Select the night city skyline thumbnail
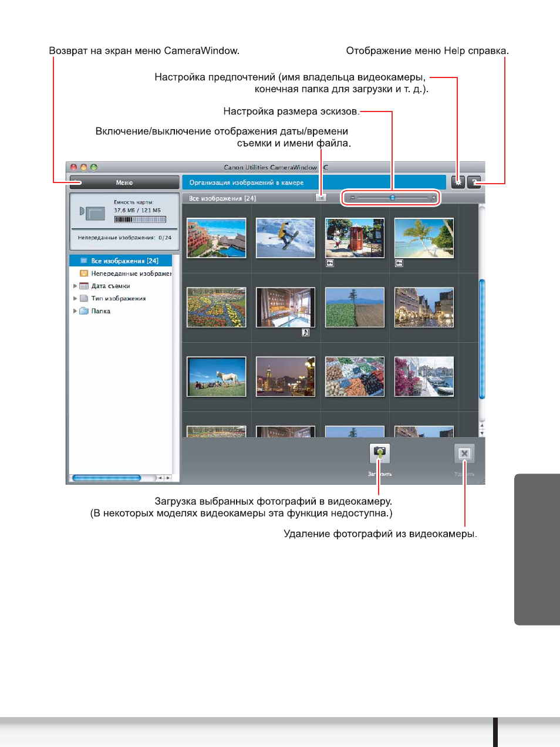Image resolution: width=560 pixels, height=747 pixels. click(x=286, y=376)
